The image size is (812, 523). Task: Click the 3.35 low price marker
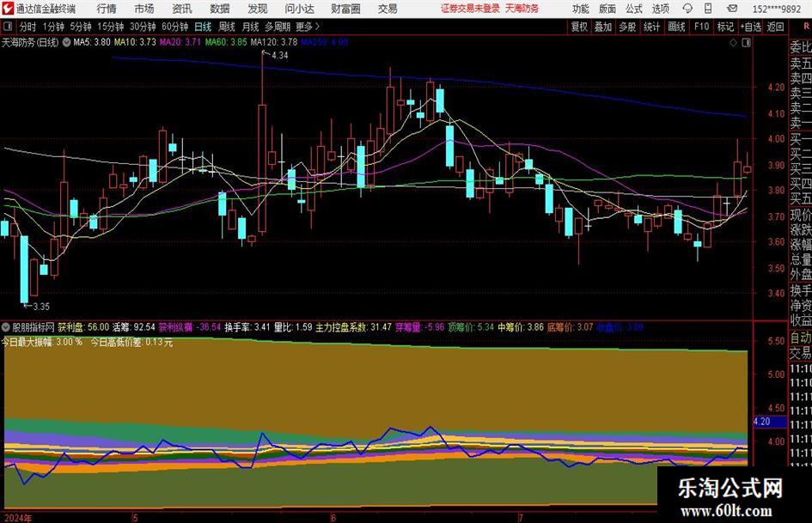41,307
